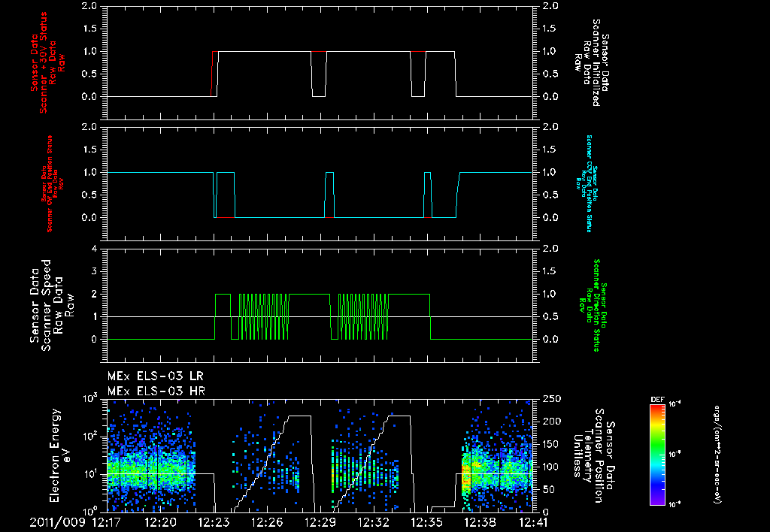This screenshot has width=770, height=532.
Task: Click the 4 tick on Scanner Speed axis
Action: click(94, 248)
